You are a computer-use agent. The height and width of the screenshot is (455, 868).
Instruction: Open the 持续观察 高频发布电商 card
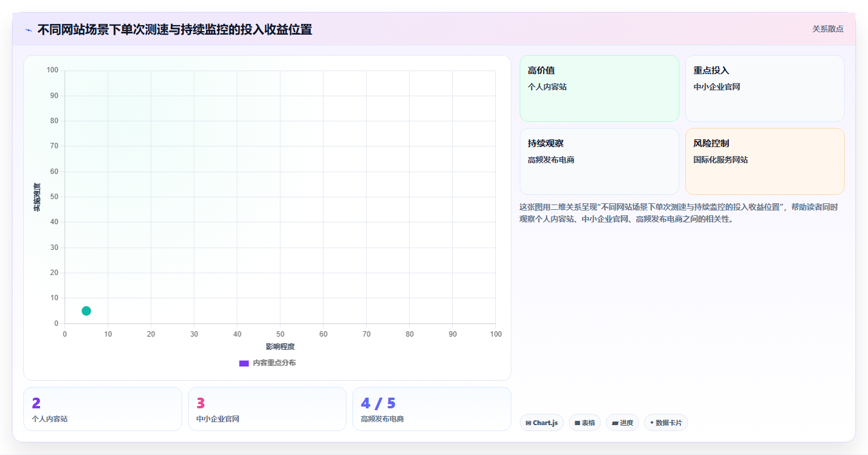click(599, 161)
